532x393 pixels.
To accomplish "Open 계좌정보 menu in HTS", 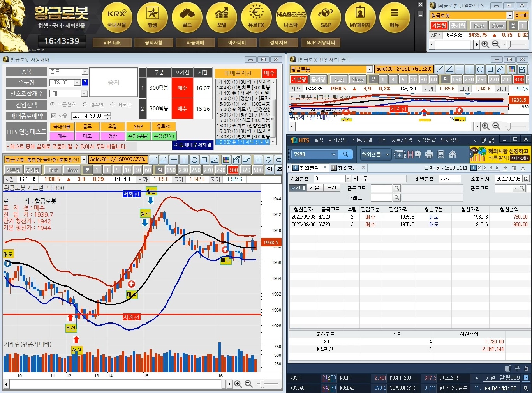I will click(337, 140).
